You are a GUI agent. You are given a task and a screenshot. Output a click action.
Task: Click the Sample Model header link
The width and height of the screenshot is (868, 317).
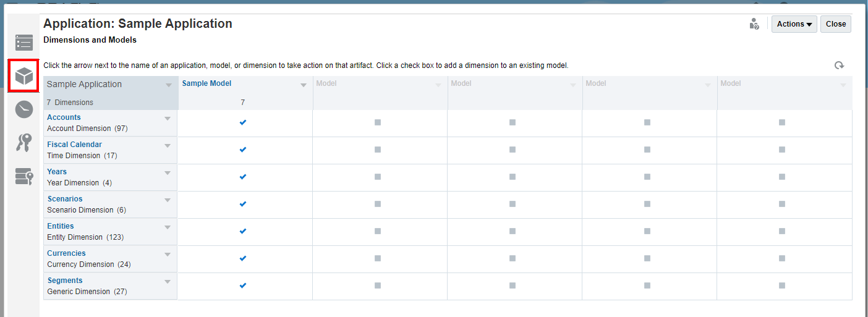tap(206, 83)
